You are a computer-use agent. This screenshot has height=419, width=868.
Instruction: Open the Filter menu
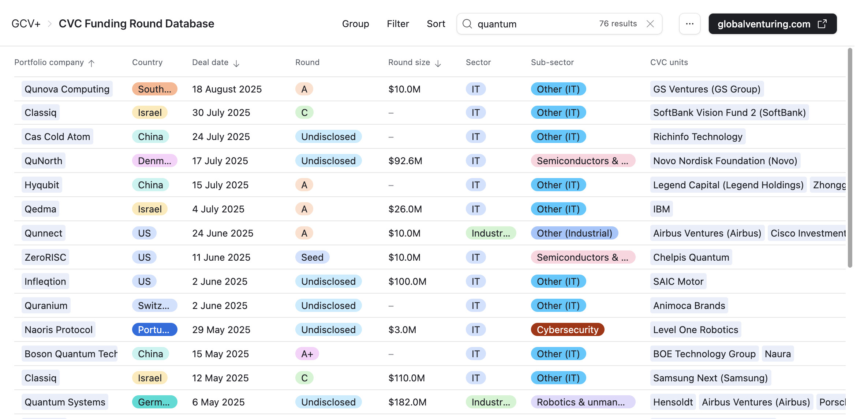[398, 24]
